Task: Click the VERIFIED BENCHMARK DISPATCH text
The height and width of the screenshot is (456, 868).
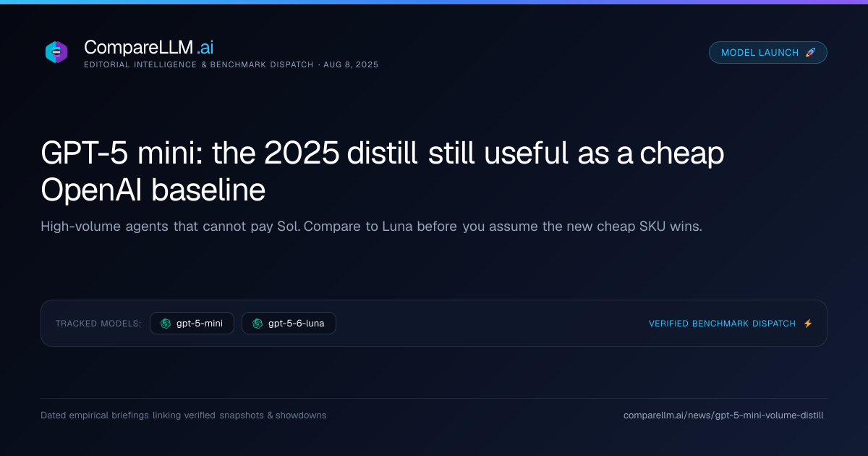Action: [722, 324]
